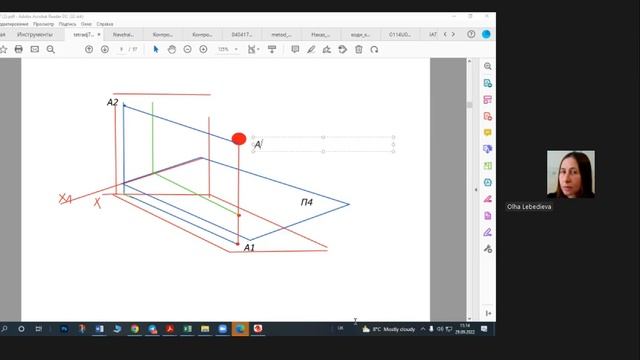Zoom out with the minus button
Image resolution: width=640 pixels, height=360 pixels.
coord(187,49)
